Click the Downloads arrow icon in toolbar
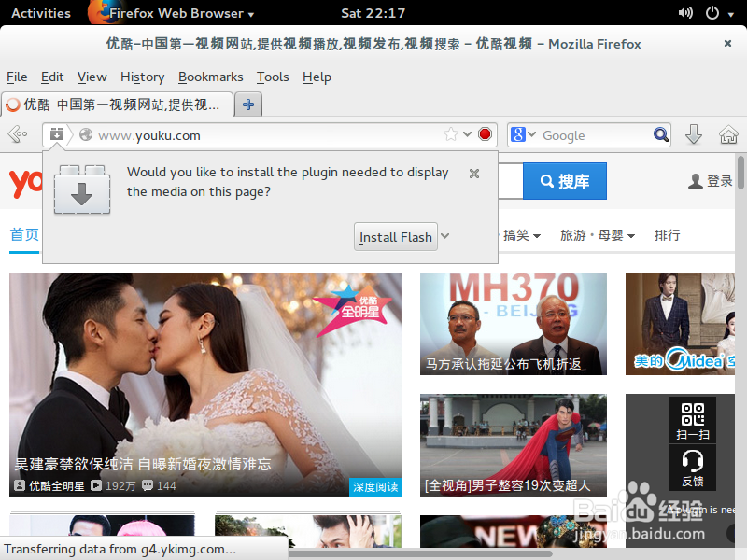 [694, 134]
